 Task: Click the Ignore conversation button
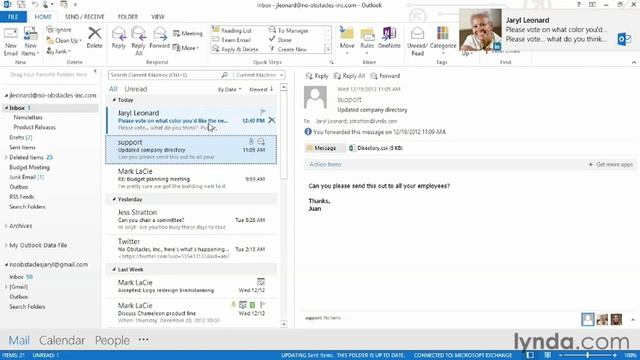(59, 30)
